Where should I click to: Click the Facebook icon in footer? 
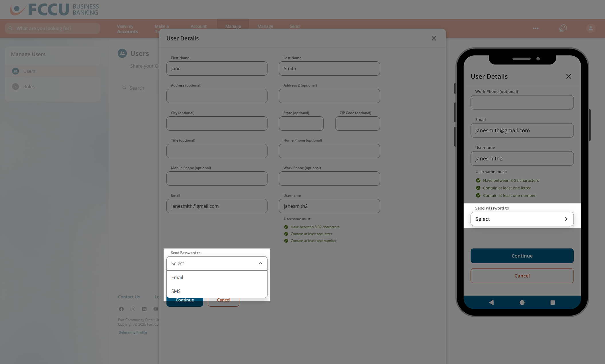pos(121,309)
